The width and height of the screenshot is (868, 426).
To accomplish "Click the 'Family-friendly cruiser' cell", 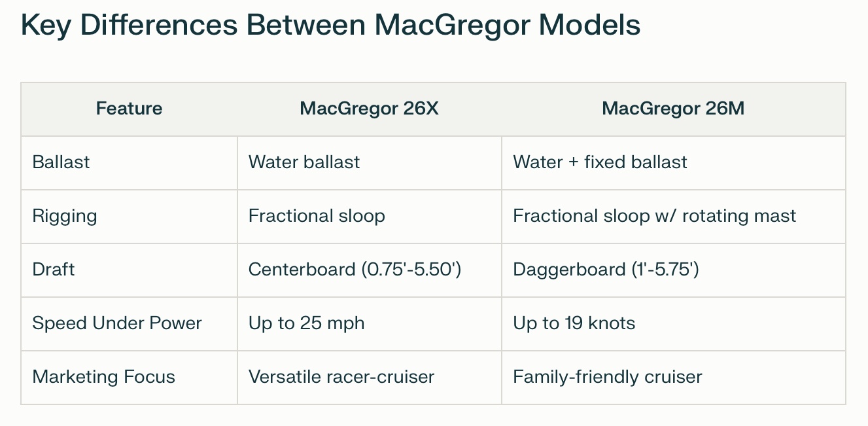I will click(607, 377).
